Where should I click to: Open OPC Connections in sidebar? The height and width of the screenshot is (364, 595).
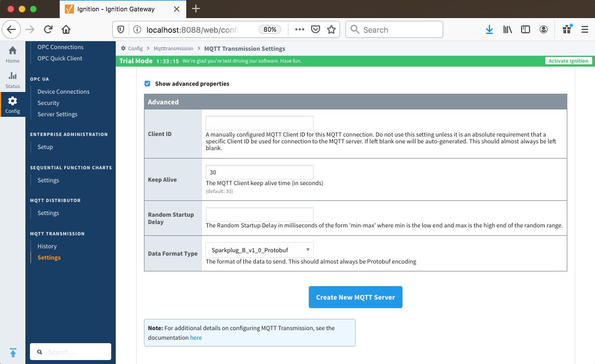coord(60,47)
